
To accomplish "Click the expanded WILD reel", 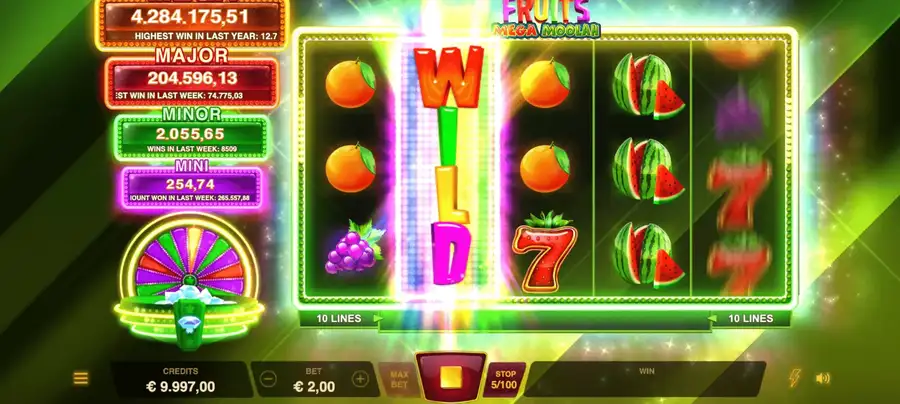I will point(449,166).
